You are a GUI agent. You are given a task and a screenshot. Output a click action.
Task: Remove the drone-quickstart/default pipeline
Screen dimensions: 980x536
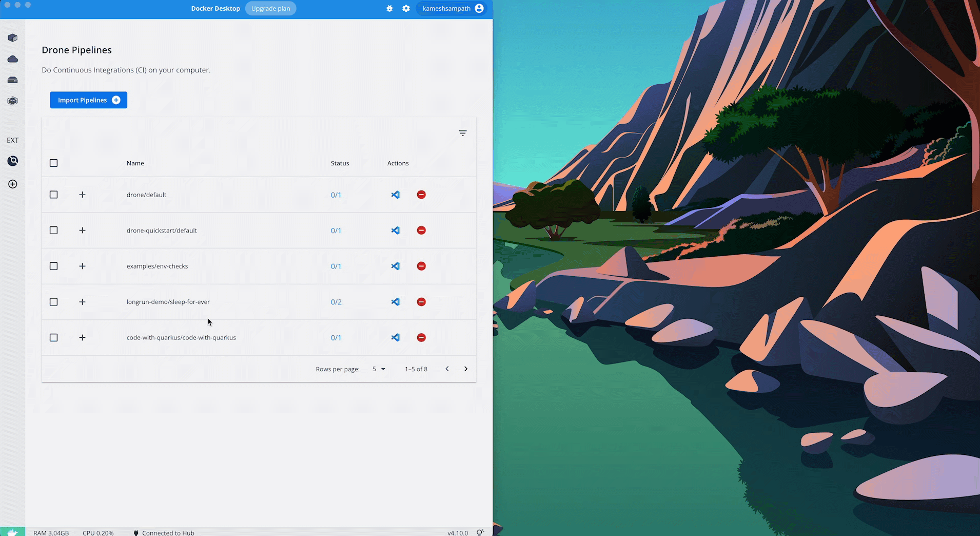421,231
